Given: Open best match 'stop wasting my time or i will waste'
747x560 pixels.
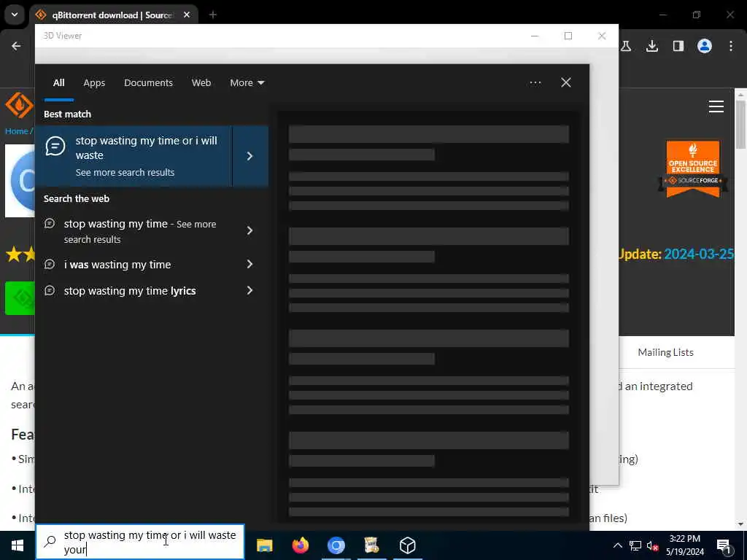Looking at the screenshot, I should [133, 156].
